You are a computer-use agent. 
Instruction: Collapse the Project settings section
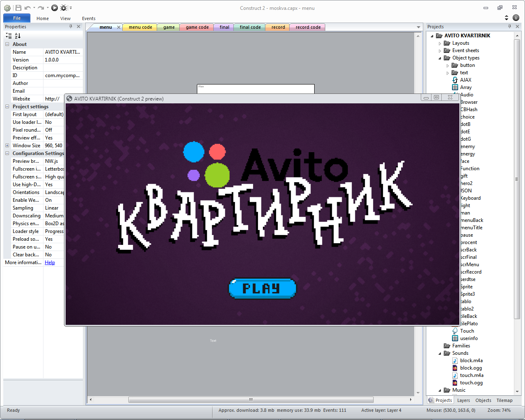coord(7,107)
